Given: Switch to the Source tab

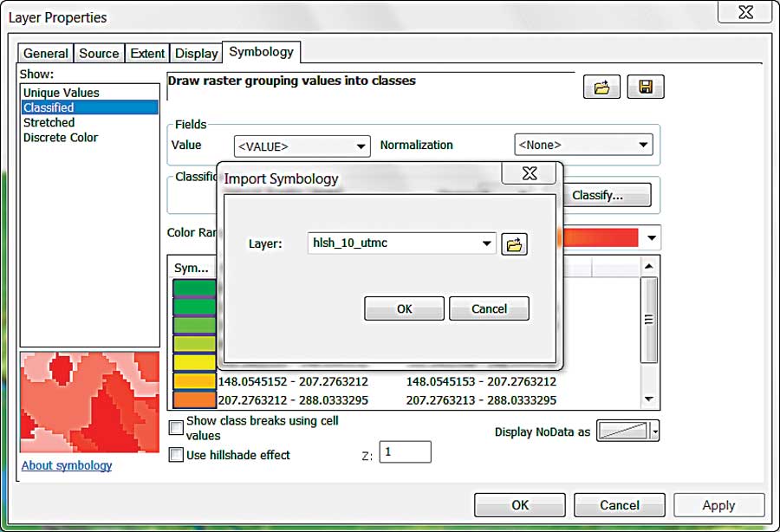Looking at the screenshot, I should click(x=99, y=53).
